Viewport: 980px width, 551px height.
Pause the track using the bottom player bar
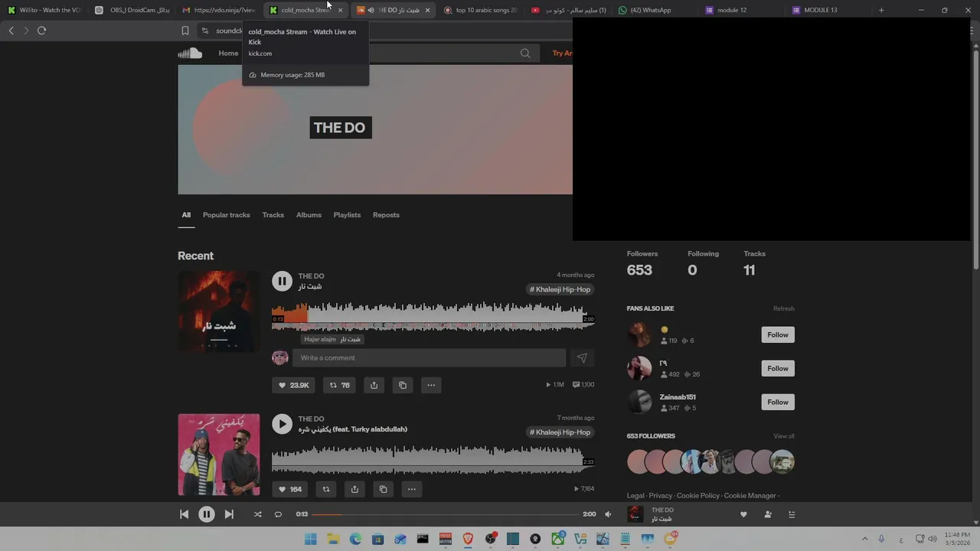[206, 514]
